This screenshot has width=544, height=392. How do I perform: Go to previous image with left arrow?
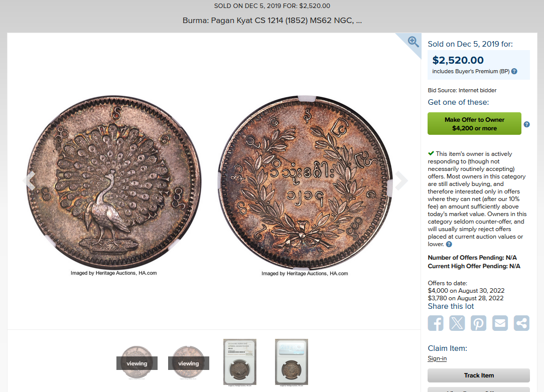(29, 180)
